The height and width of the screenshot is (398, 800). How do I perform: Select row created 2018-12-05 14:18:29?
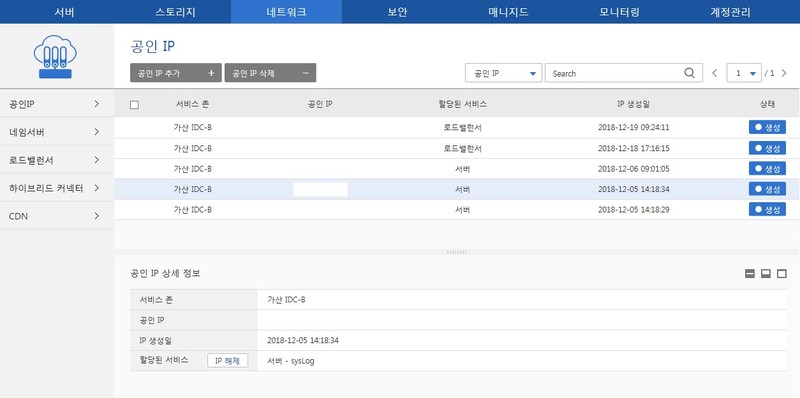pyautogui.click(x=457, y=210)
